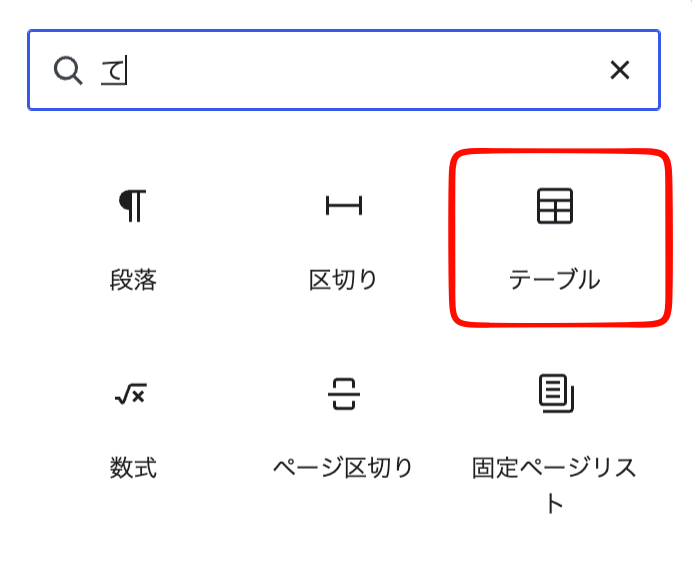The height and width of the screenshot is (578, 692).
Task: Insert block labeled 数式
Action: pyautogui.click(x=133, y=468)
